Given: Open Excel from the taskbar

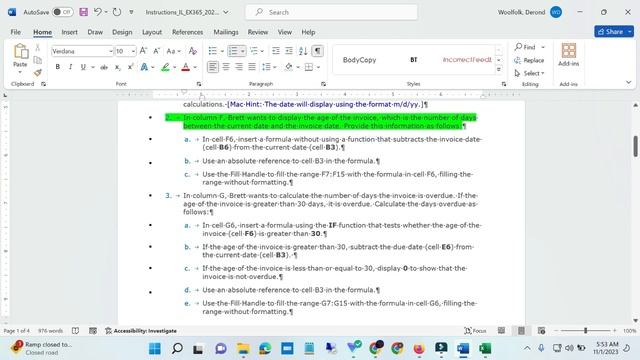Looking at the screenshot, I should (x=485, y=349).
